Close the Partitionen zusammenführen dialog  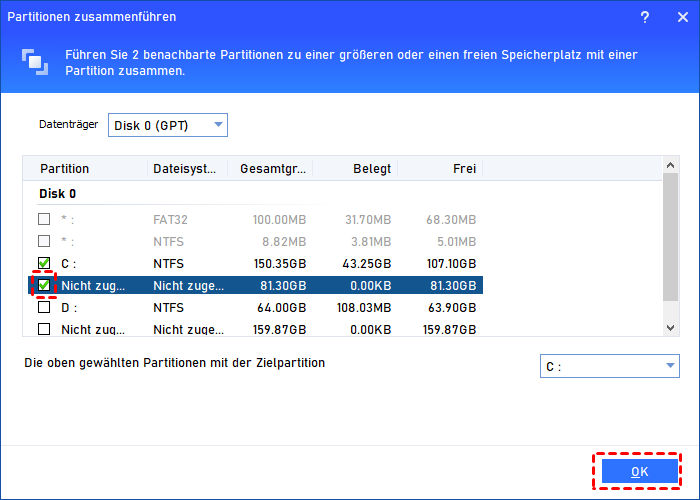[x=683, y=17]
